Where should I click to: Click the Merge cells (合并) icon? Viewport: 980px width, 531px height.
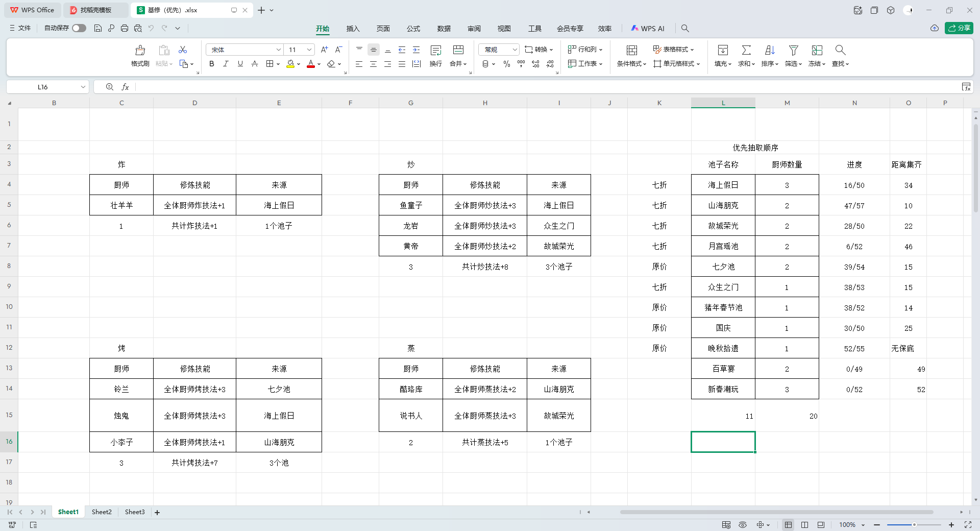[x=458, y=51]
